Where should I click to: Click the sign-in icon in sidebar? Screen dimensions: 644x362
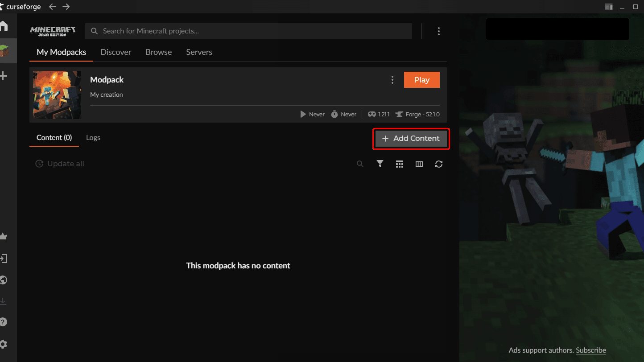pos(4,259)
